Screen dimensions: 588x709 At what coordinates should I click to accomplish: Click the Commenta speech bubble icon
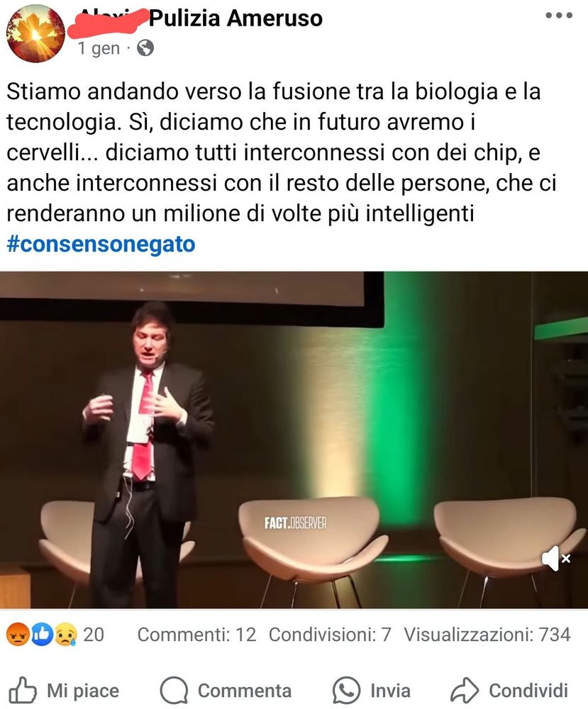pyautogui.click(x=174, y=691)
